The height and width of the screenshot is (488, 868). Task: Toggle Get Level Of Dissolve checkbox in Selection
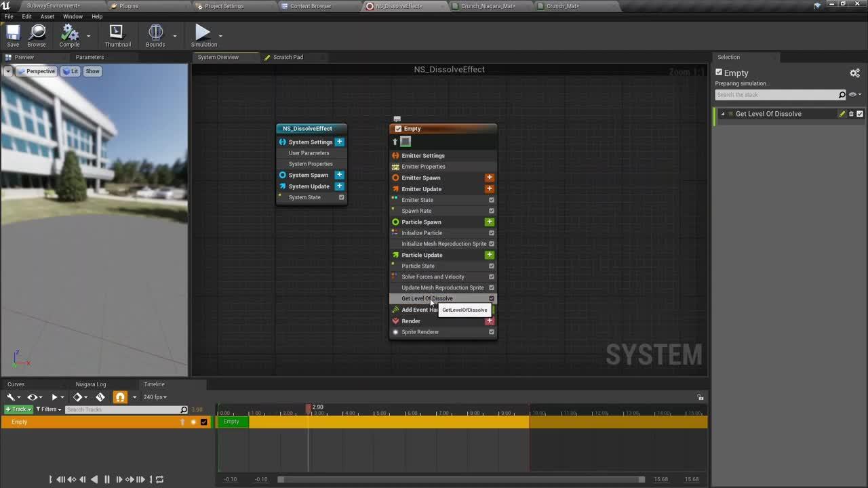tap(860, 114)
